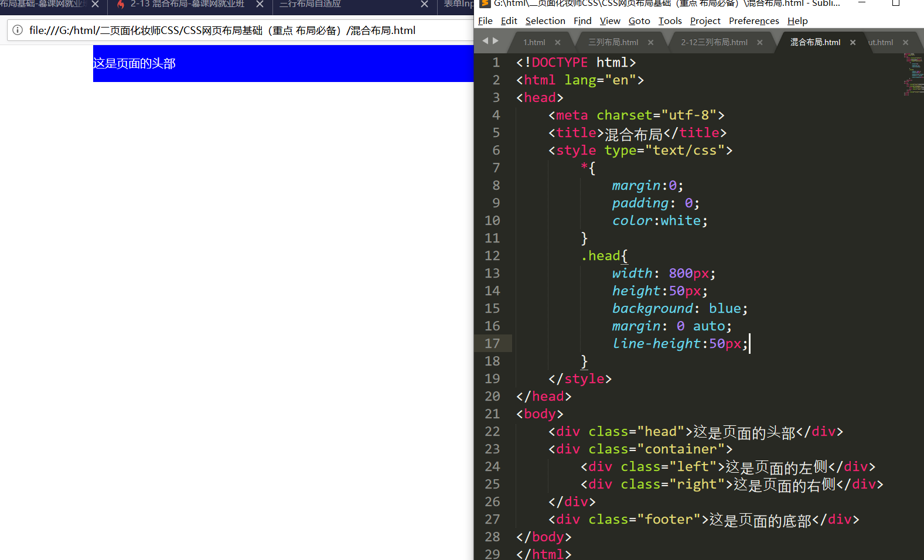The width and height of the screenshot is (924, 560).
Task: Click the site info icon in the address bar
Action: [18, 30]
